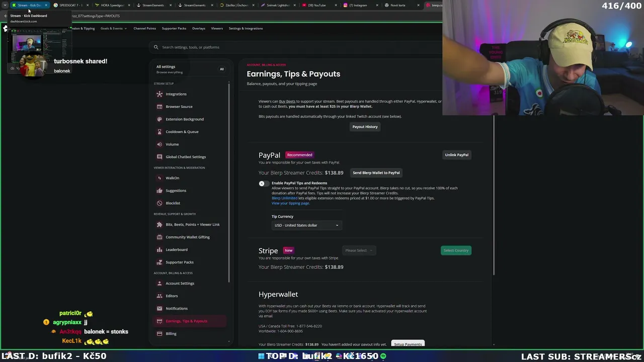This screenshot has height=362, width=644.
Task: Click the Global Chatbot Settings chat icon
Action: click(x=159, y=157)
